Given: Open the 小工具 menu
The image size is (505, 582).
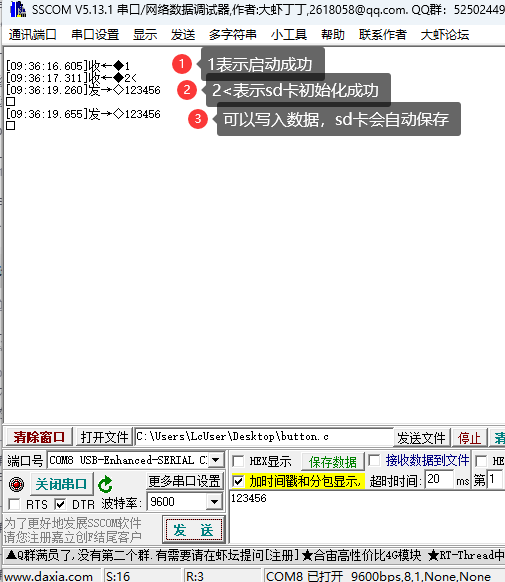Looking at the screenshot, I should coord(289,35).
